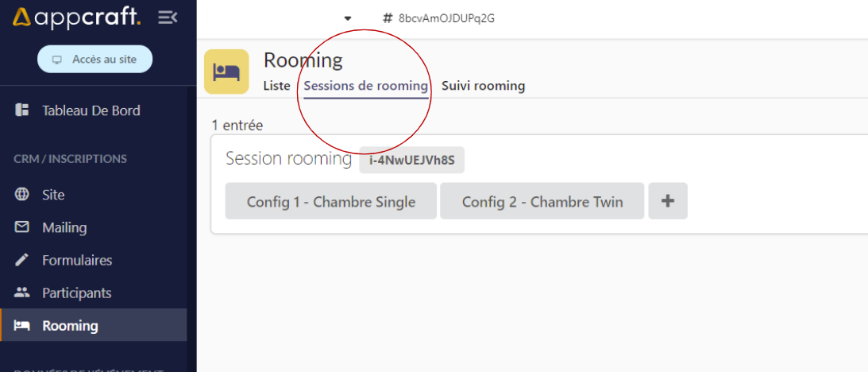
Task: Select the Sessions de rooming tab
Action: (x=365, y=86)
